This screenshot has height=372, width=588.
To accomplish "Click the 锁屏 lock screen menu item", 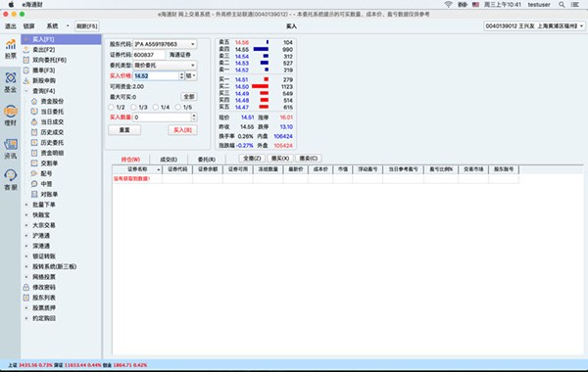I will click(x=28, y=26).
